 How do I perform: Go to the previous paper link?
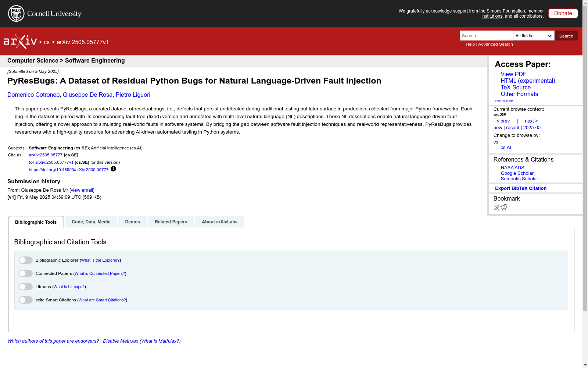(x=503, y=121)
